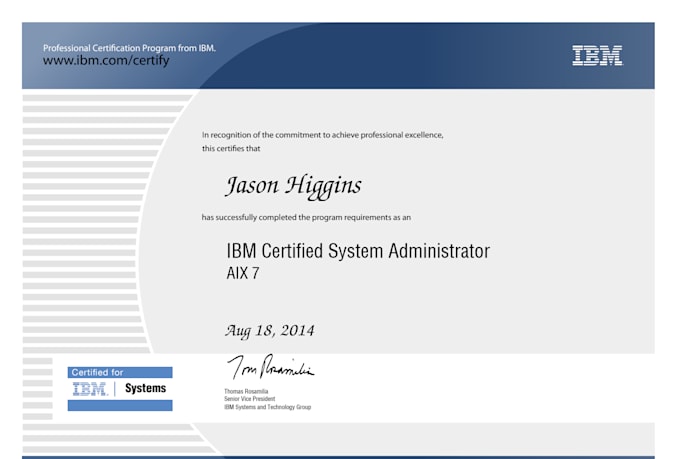The height and width of the screenshot is (459, 680).
Task: Click the Tom Rosamilia handwritten signature
Action: [x=271, y=367]
